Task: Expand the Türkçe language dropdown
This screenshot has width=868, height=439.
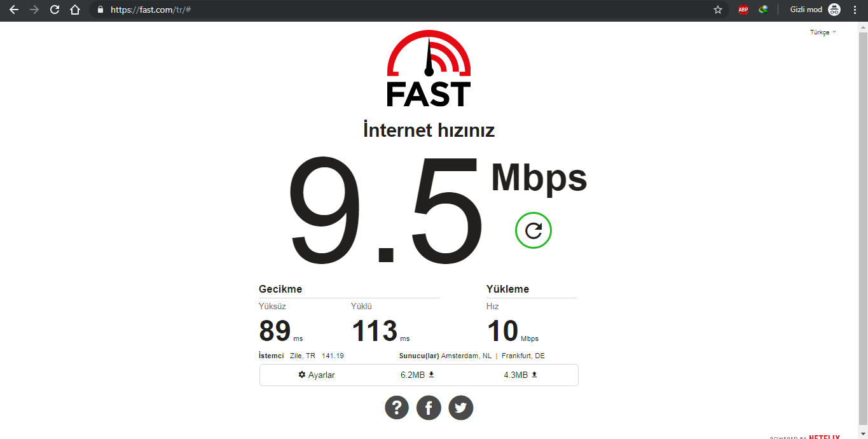Action: (x=823, y=32)
